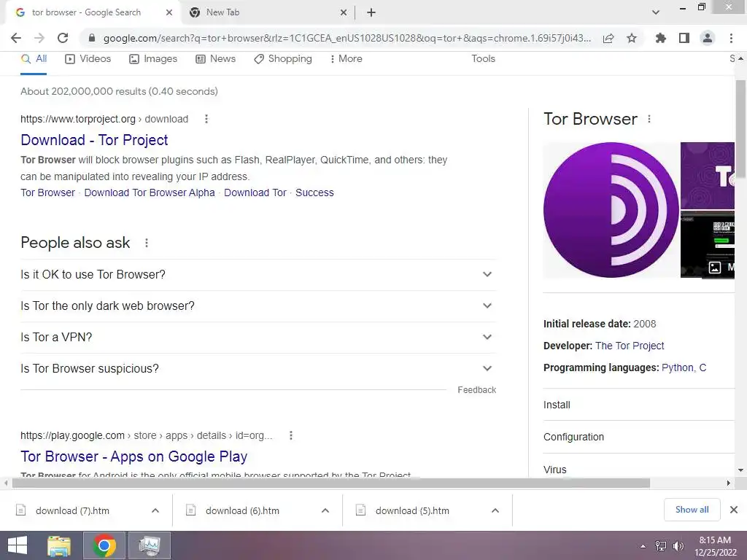Expand 'Is Tor a VPN?' question
This screenshot has width=747, height=560.
click(258, 337)
